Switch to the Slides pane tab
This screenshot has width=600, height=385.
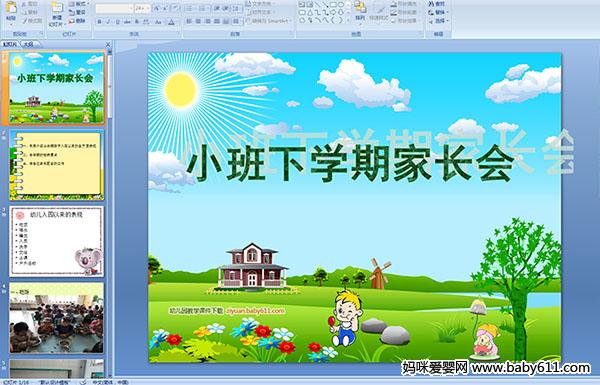(10, 44)
